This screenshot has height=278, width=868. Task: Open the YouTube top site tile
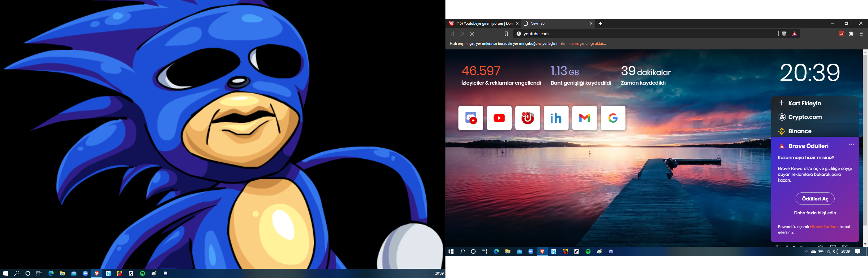coord(499,118)
